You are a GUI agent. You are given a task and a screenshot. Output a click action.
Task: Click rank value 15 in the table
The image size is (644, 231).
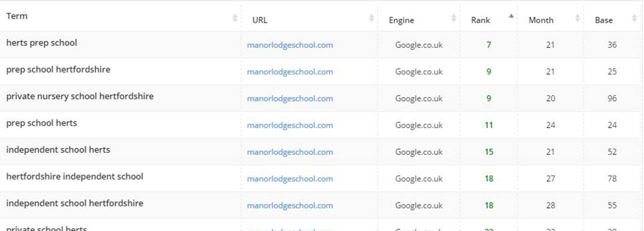[x=489, y=152]
